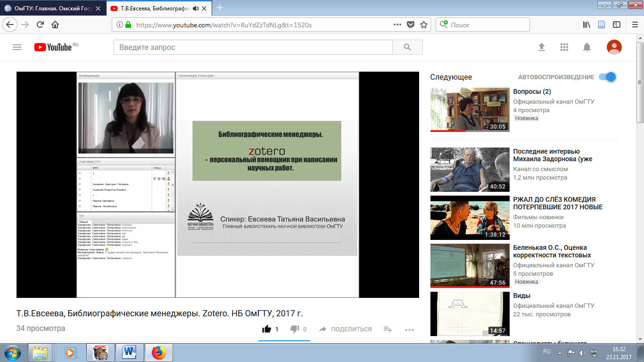The width and height of the screenshot is (644, 362).
Task: Like the video with thumbs up
Action: (267, 329)
